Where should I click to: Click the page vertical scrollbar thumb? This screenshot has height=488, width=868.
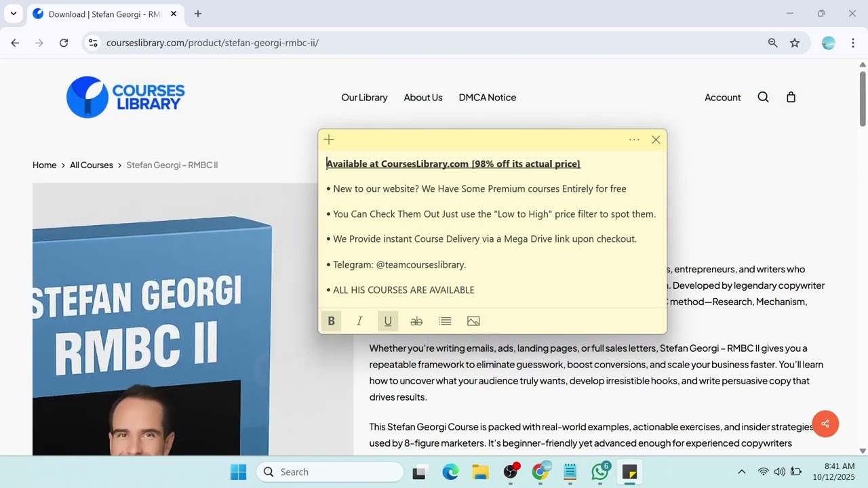(x=863, y=98)
